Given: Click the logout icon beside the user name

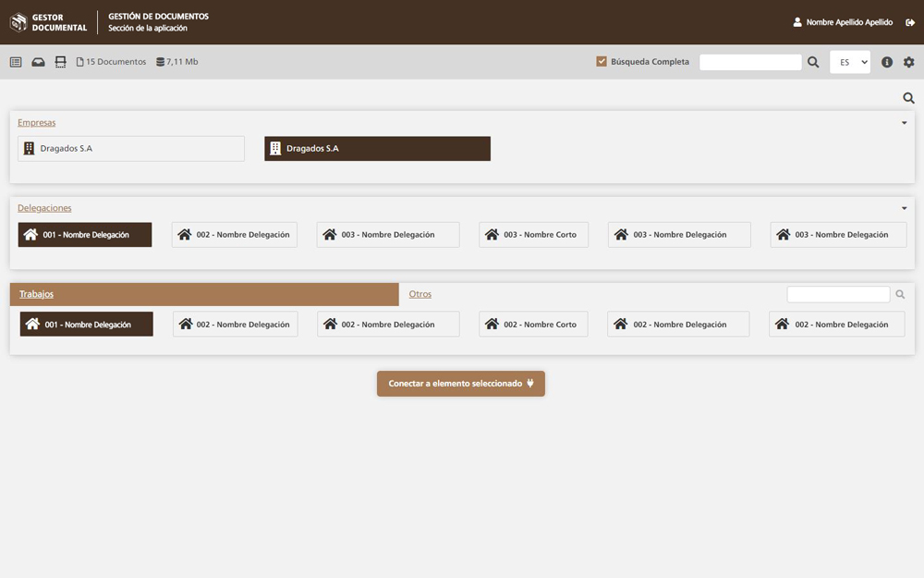Looking at the screenshot, I should click(910, 22).
